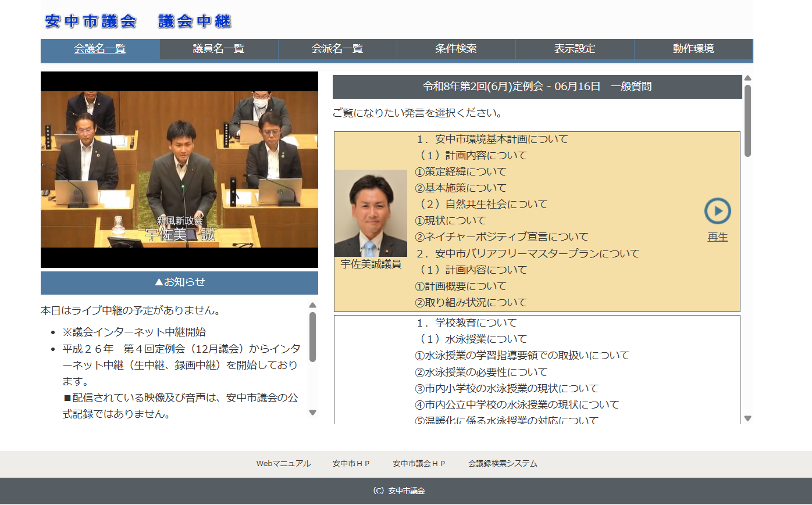Screen dimensions: 812x505
Task: Click the text ②ネイチャーポジティブ宣言について
Action: [x=501, y=237]
